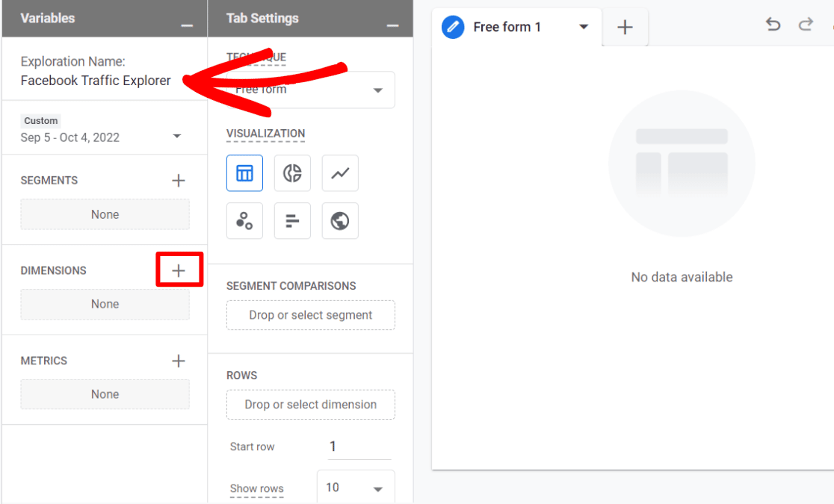Expand the Free form 1 tab dropdown arrow

coord(584,27)
